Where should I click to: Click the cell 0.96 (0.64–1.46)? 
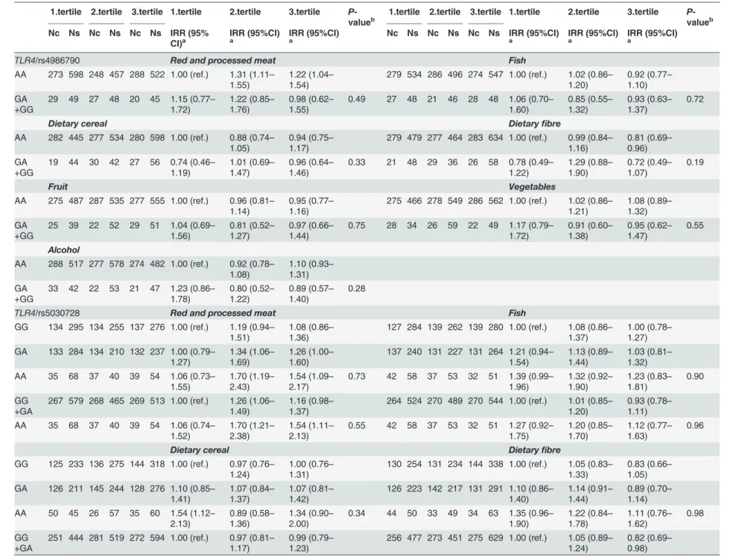(311, 168)
